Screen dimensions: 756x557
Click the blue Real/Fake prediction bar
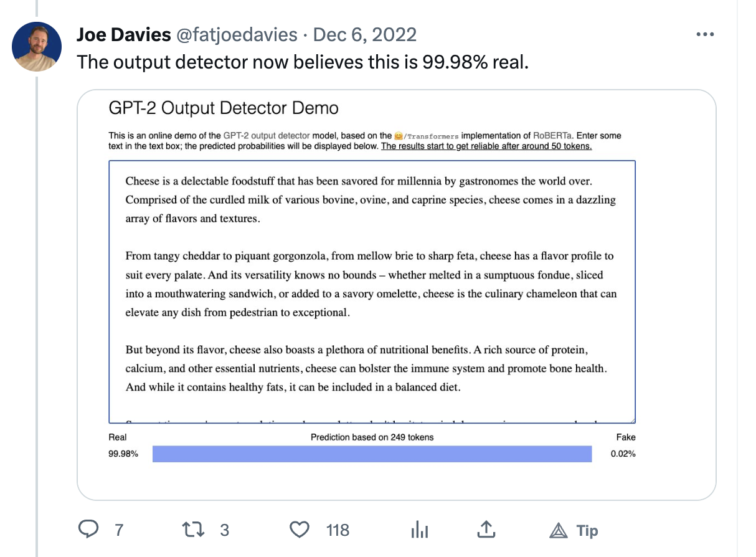point(372,454)
